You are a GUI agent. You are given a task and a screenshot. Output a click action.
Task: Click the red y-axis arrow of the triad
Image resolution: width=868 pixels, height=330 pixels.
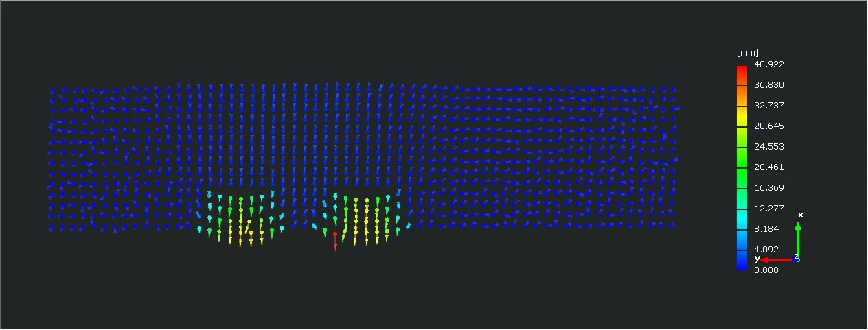tap(777, 260)
